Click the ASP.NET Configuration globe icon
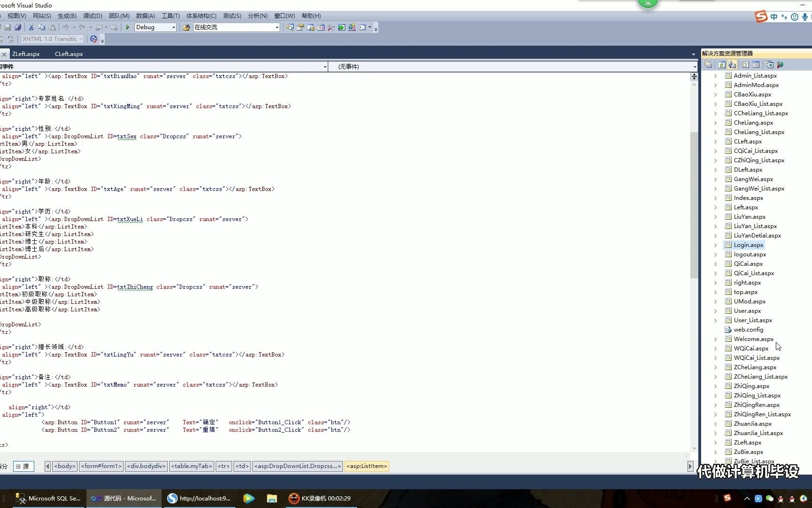 click(x=780, y=64)
